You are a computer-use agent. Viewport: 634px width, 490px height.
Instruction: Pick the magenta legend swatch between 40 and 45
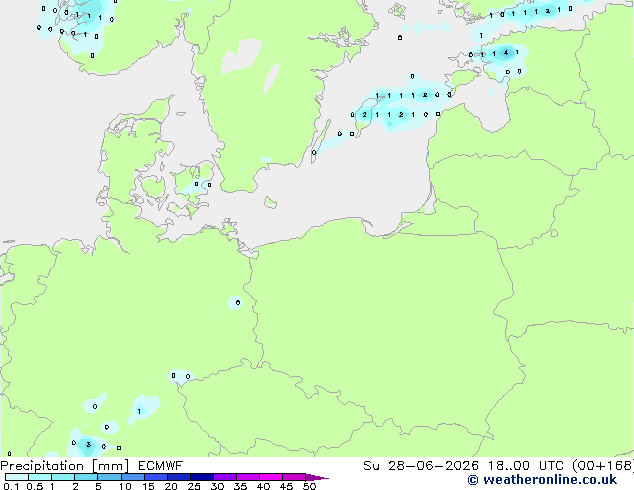click(271, 477)
